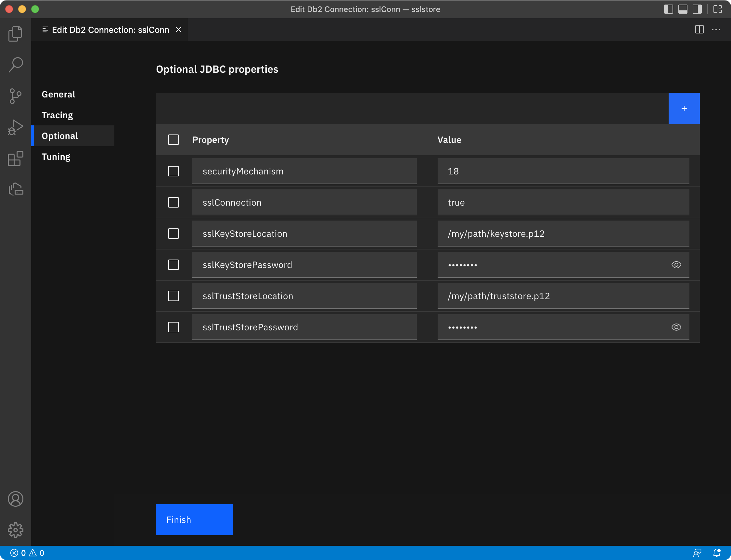Open Settings via the gear icon
Image resolution: width=731 pixels, height=560 pixels.
coord(15,530)
